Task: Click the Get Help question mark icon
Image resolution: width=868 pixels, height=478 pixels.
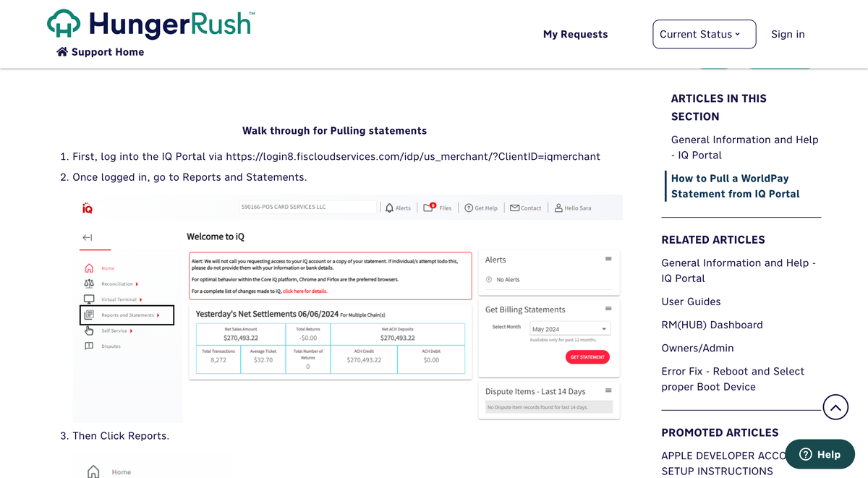Action: (x=467, y=208)
